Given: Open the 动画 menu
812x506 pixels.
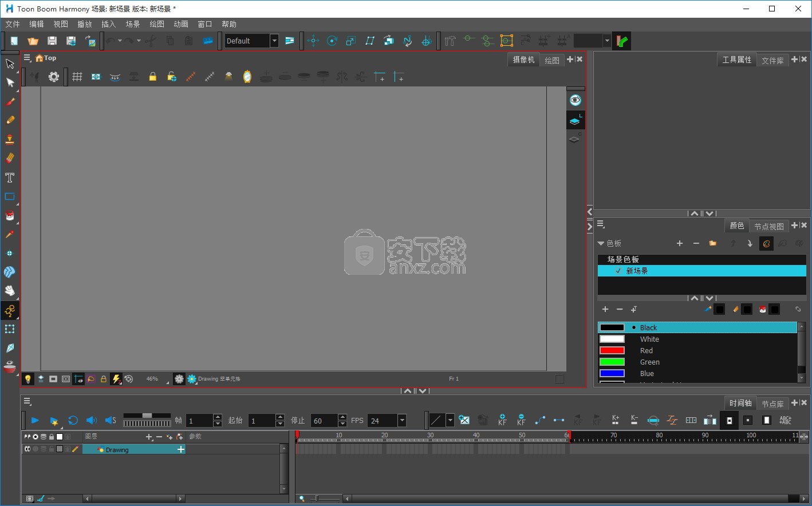Looking at the screenshot, I should pyautogui.click(x=181, y=24).
